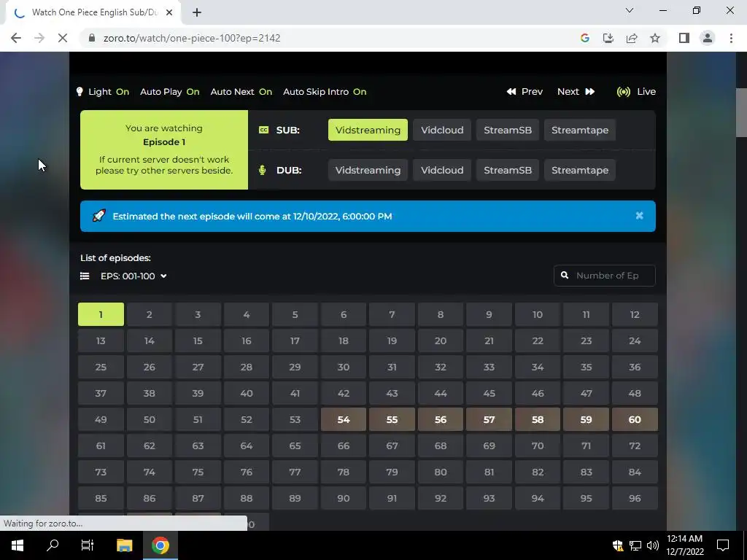Open episode 79
The image size is (747, 560).
click(x=392, y=472)
